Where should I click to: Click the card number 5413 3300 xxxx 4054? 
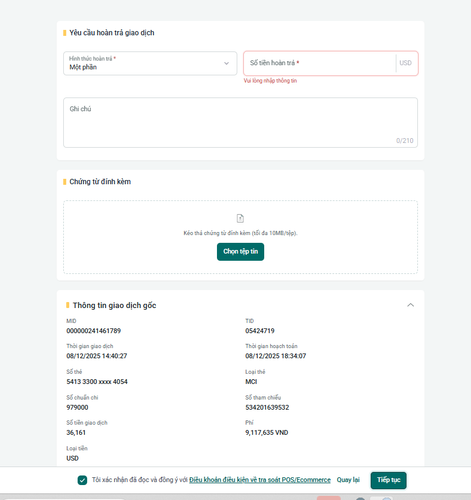(97, 382)
